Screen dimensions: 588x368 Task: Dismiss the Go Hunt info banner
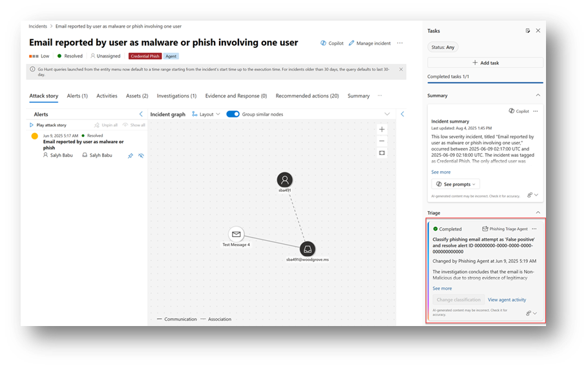coord(401,69)
